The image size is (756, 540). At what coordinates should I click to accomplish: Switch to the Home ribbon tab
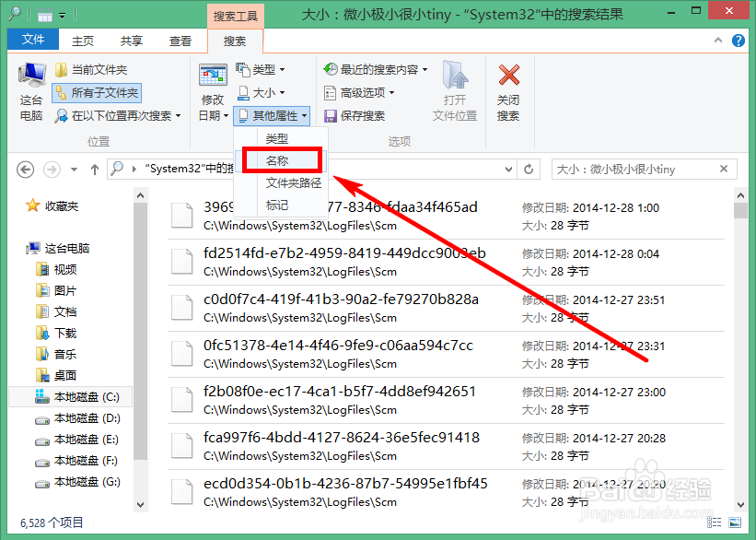click(83, 41)
